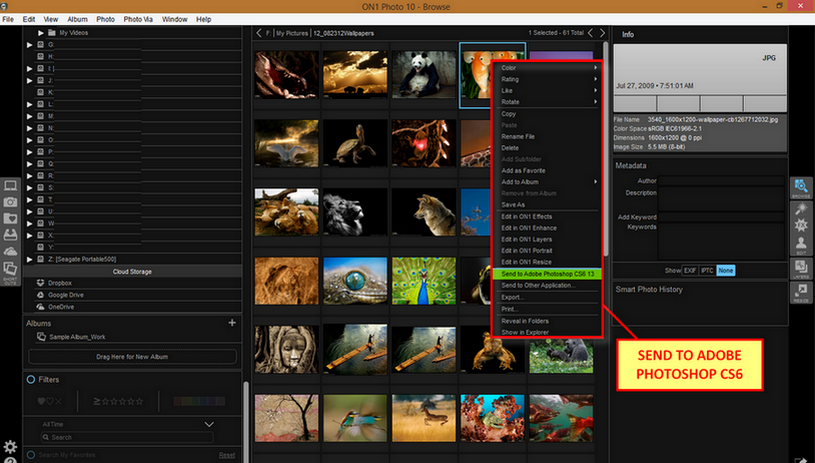
Task: Go back with breadcrumb left arrow
Action: pos(259,33)
